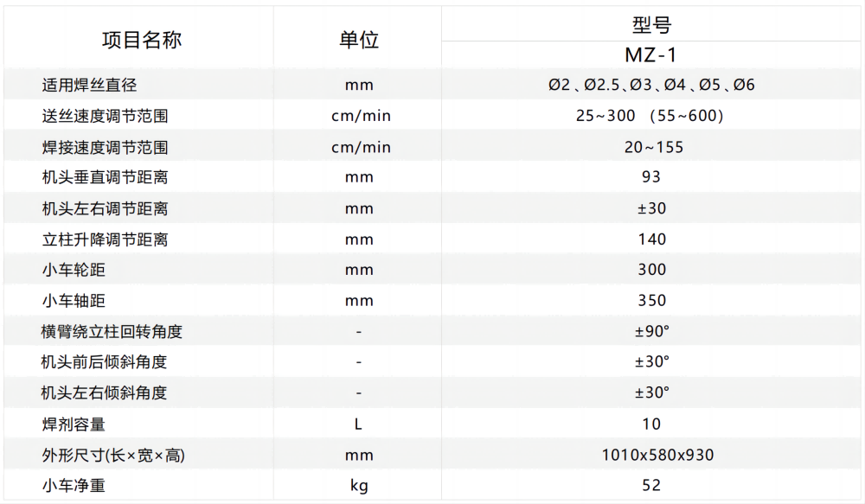865x504 pixels.
Task: Select the ±90° rotation angle value
Action: (651, 331)
